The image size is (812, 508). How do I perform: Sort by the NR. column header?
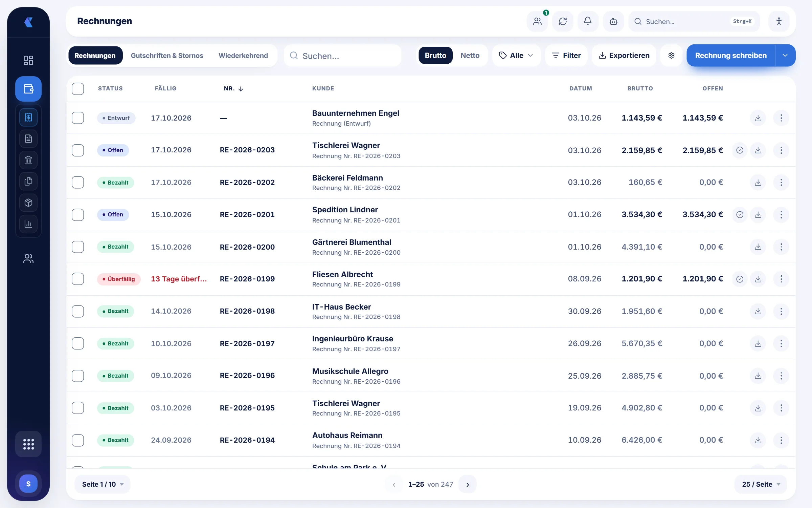pos(233,89)
